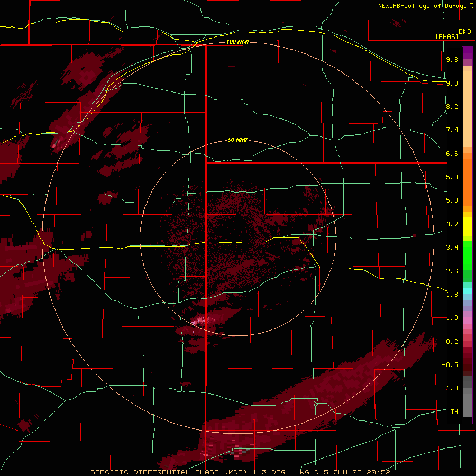The width and height of the screenshot is (476, 476).
Task: Select the 1.8 scale value
Action: tap(452, 295)
